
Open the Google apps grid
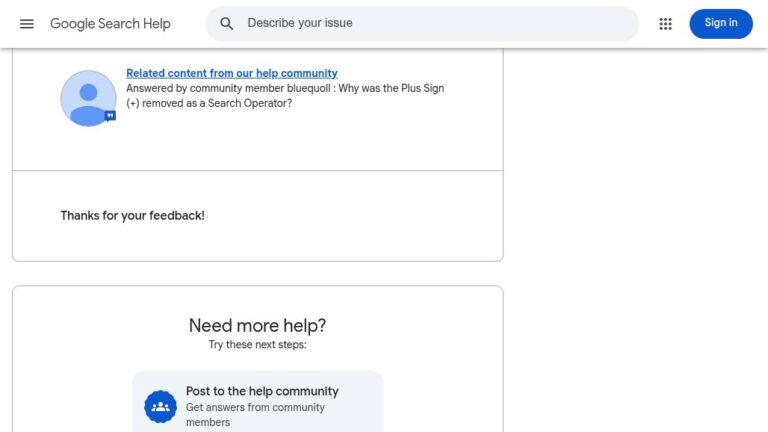click(x=665, y=24)
